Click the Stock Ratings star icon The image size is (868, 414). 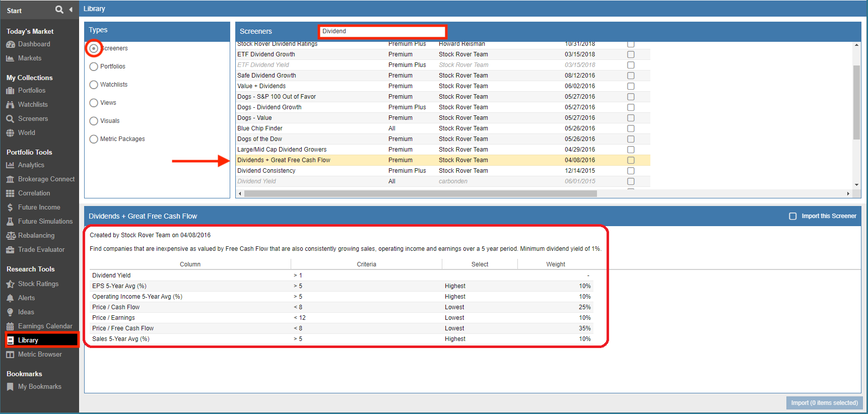[10, 284]
